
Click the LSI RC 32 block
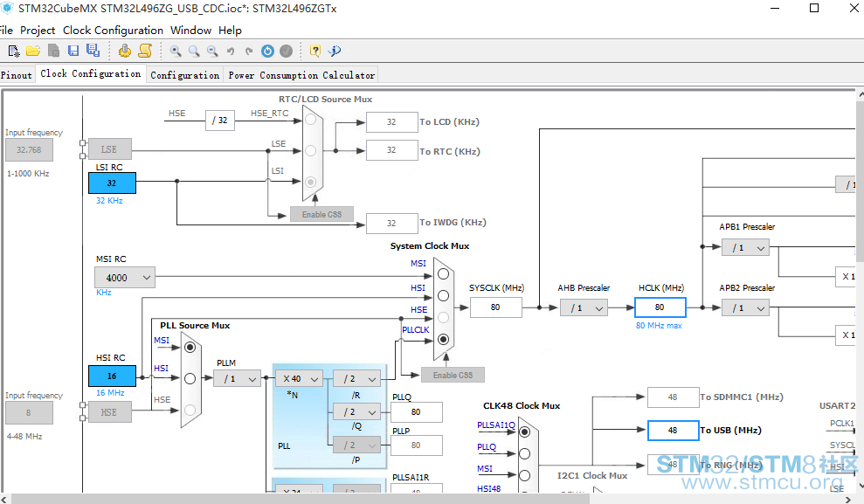[112, 183]
